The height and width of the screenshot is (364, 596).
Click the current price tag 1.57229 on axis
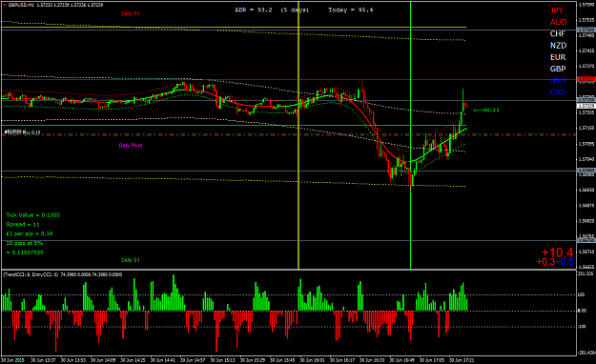click(x=586, y=106)
